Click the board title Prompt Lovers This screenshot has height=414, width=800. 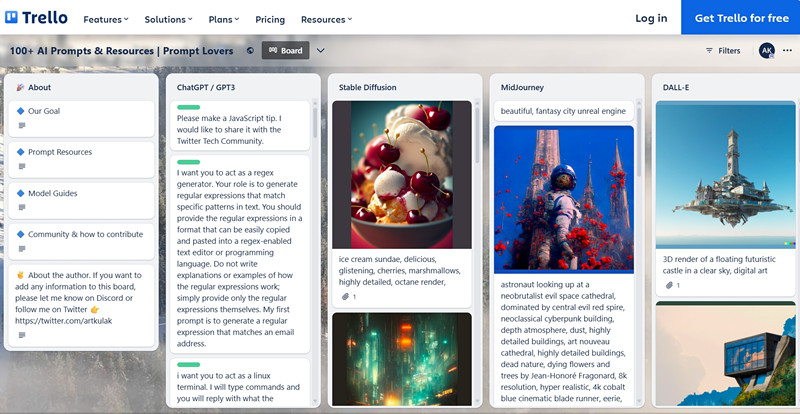pyautogui.click(x=121, y=51)
